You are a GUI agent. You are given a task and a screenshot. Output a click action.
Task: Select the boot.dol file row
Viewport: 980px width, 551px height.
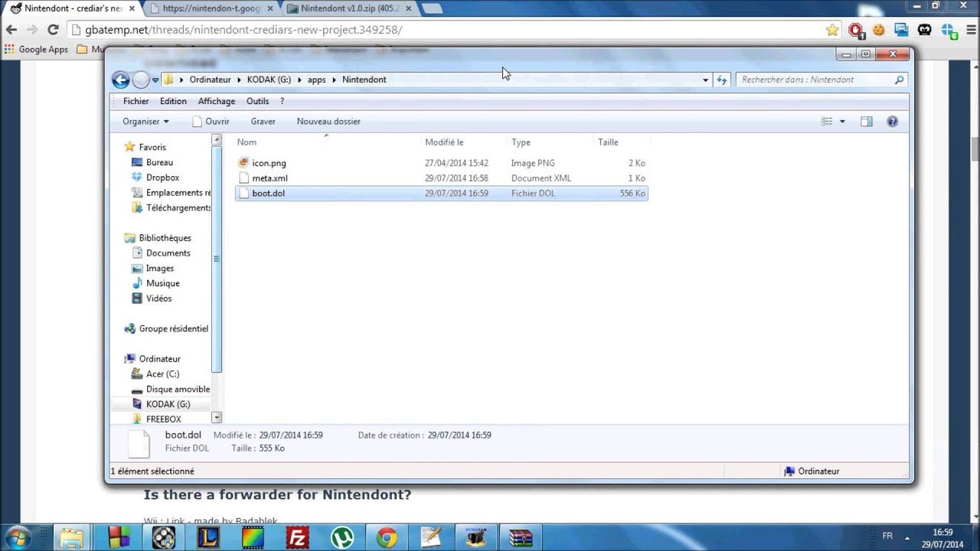coord(441,193)
